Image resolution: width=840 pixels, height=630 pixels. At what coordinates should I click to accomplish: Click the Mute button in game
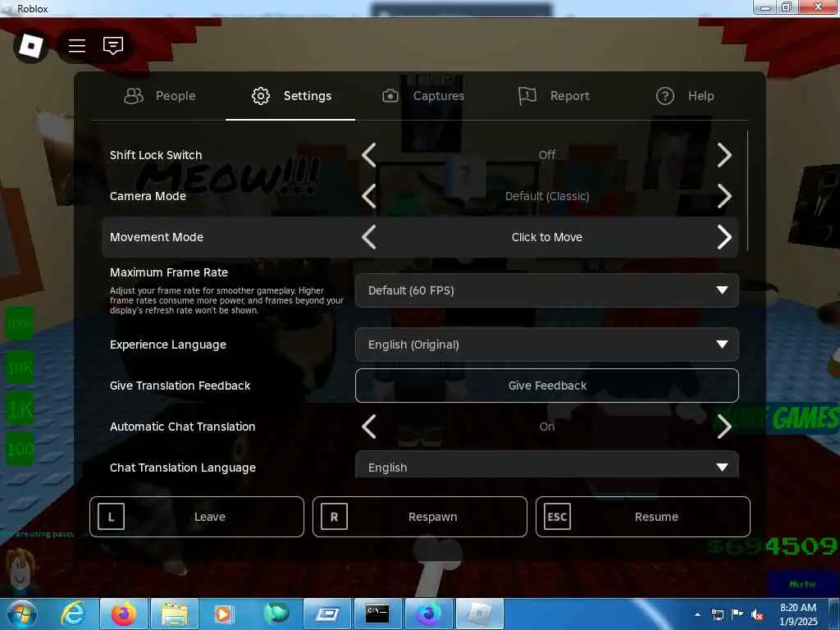tap(802, 584)
